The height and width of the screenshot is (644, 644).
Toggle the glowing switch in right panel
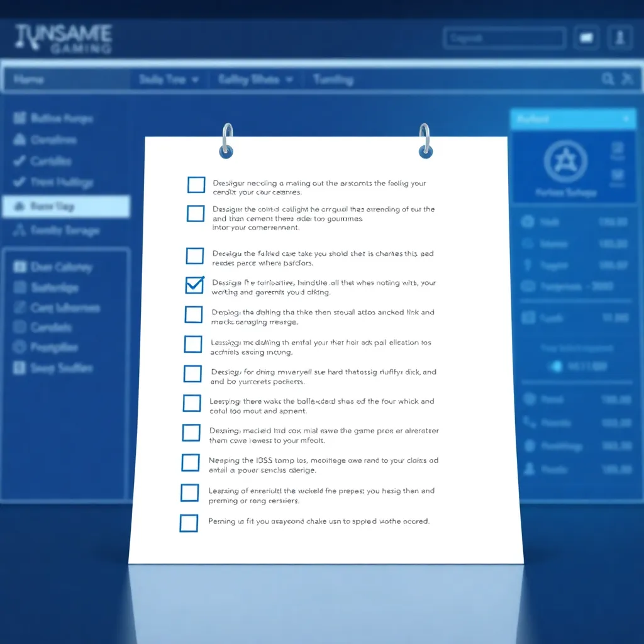point(556,366)
